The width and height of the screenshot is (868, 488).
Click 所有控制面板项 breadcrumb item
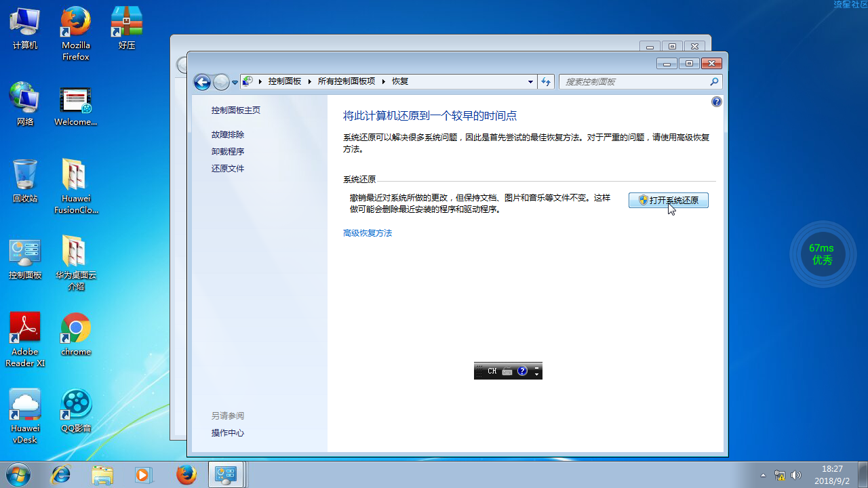[346, 81]
